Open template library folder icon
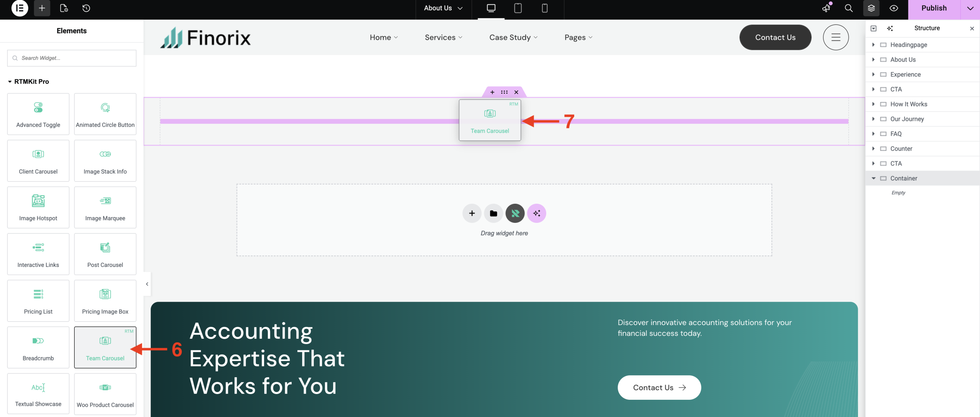Image resolution: width=980 pixels, height=417 pixels. 493,213
